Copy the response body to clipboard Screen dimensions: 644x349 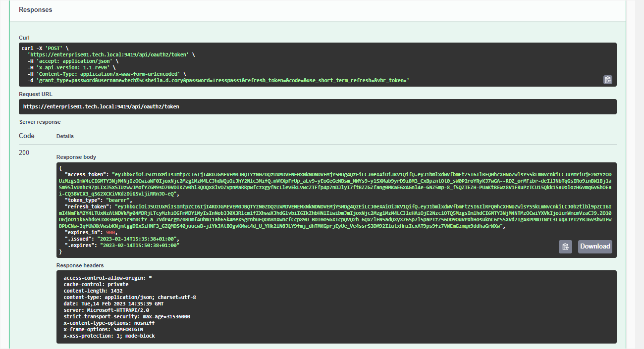pos(565,247)
